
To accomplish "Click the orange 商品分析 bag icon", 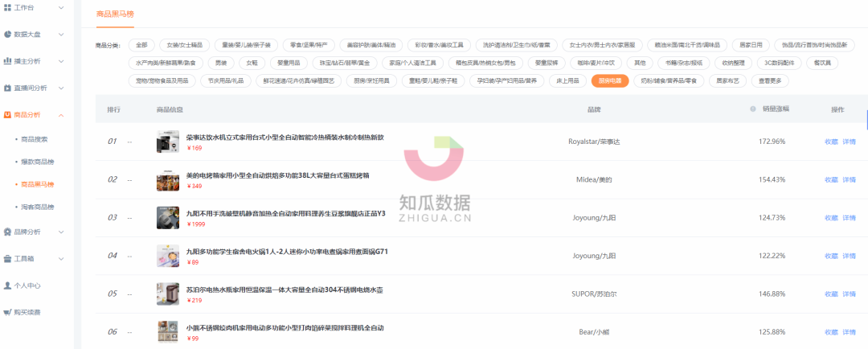I will point(8,115).
